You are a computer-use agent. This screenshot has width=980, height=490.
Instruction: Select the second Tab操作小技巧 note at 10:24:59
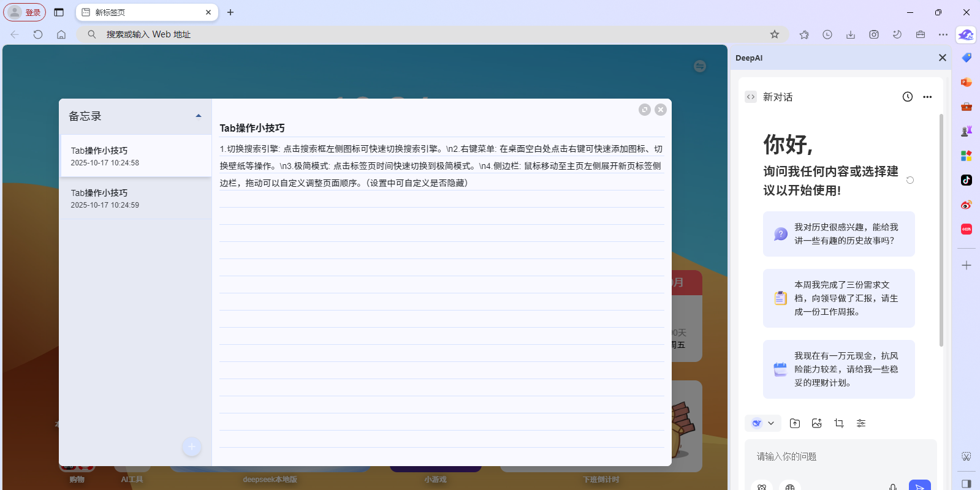(x=135, y=198)
